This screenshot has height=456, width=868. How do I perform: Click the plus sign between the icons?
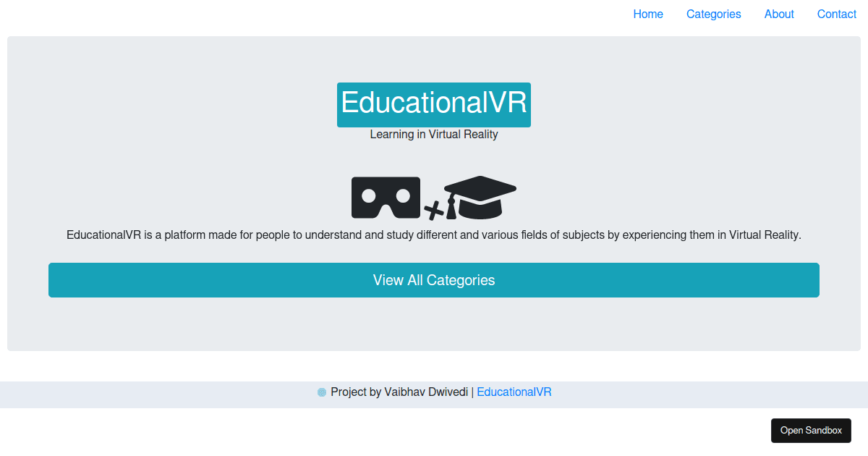[433, 211]
